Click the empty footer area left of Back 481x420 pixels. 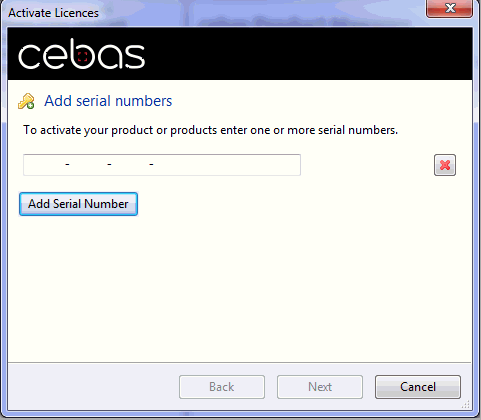(x=93, y=387)
